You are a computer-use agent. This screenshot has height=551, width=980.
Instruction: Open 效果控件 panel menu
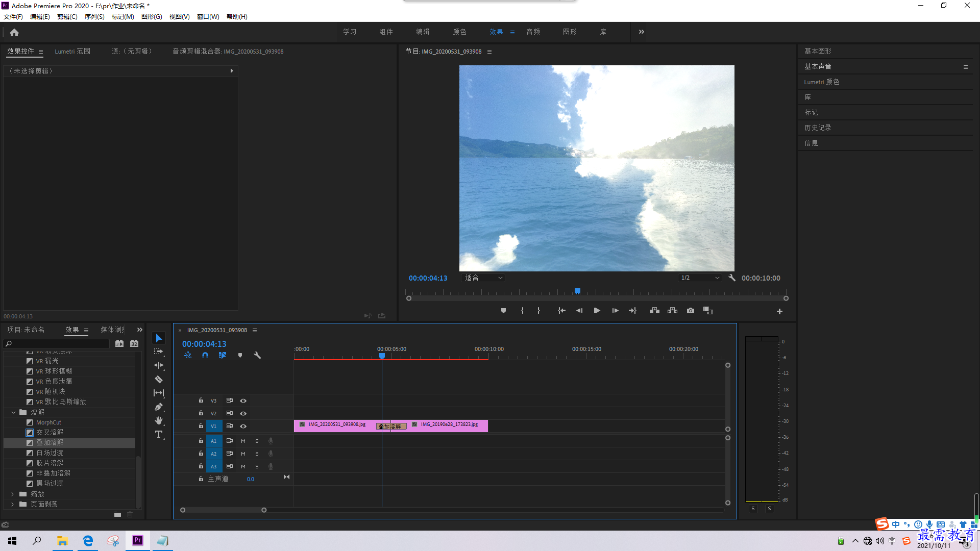pyautogui.click(x=41, y=52)
